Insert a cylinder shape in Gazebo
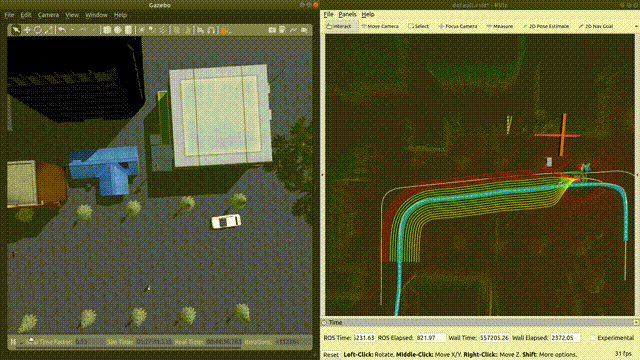 (128, 30)
